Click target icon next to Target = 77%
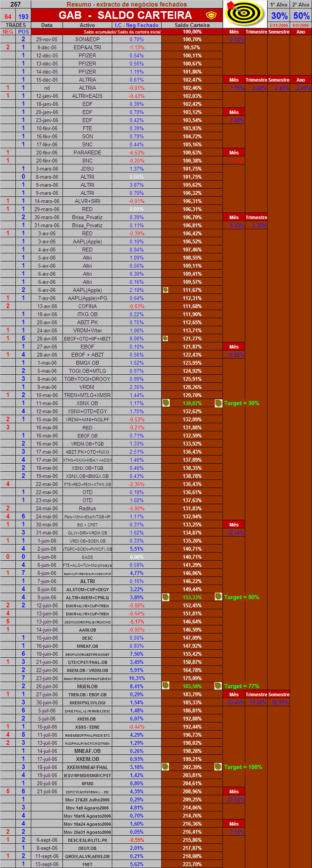 (218, 686)
